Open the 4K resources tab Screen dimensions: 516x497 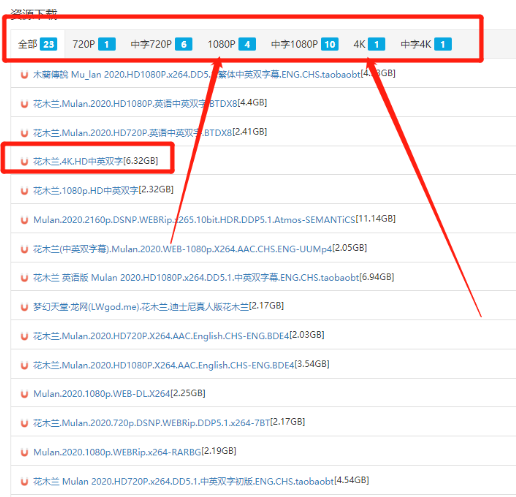(369, 44)
